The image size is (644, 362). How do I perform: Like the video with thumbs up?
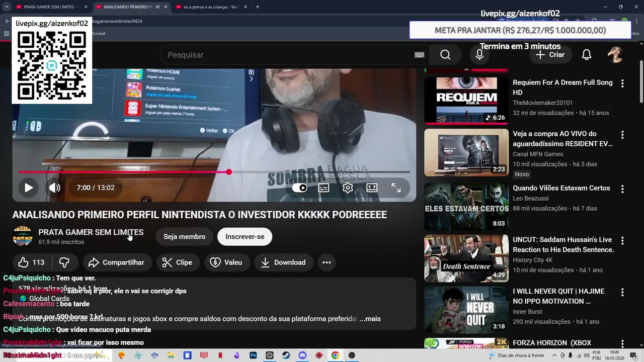[31, 262]
